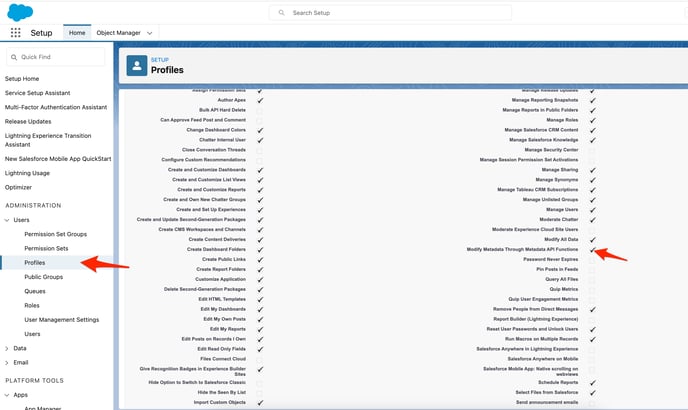This screenshot has height=410, width=688.
Task: Enable Manage Security Center checkbox
Action: pyautogui.click(x=592, y=150)
